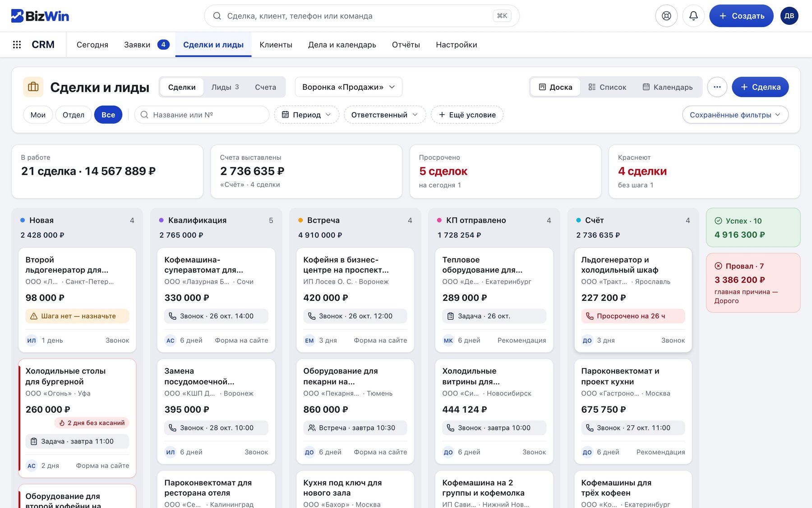Click overdue phone icon Просрочено на 26 ч
This screenshot has height=508, width=812.
pos(589,316)
